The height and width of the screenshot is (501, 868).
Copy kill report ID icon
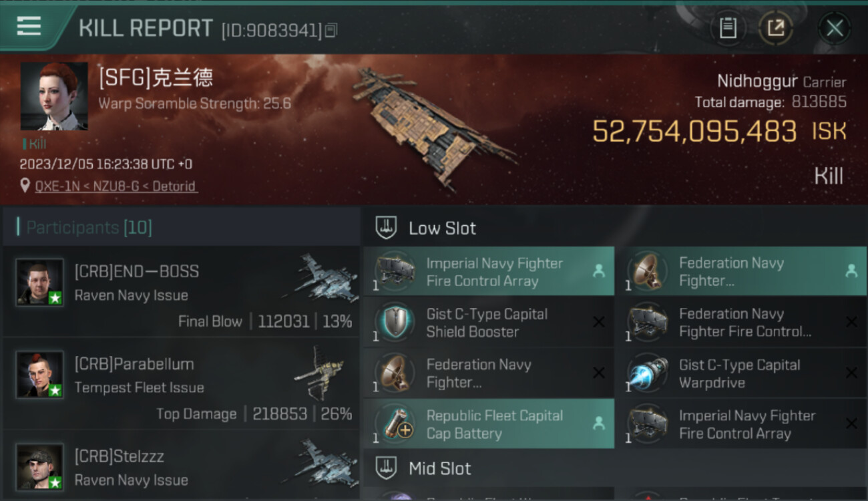[x=332, y=30]
